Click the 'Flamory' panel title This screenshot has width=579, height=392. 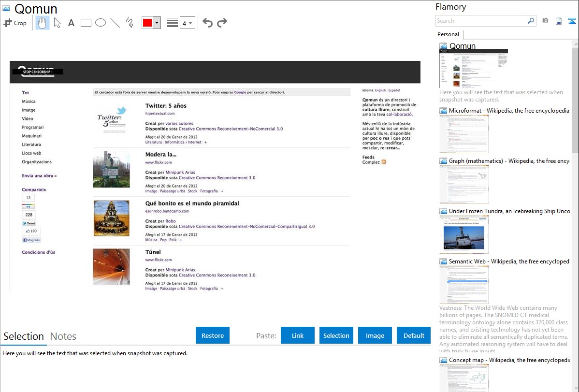coord(451,7)
